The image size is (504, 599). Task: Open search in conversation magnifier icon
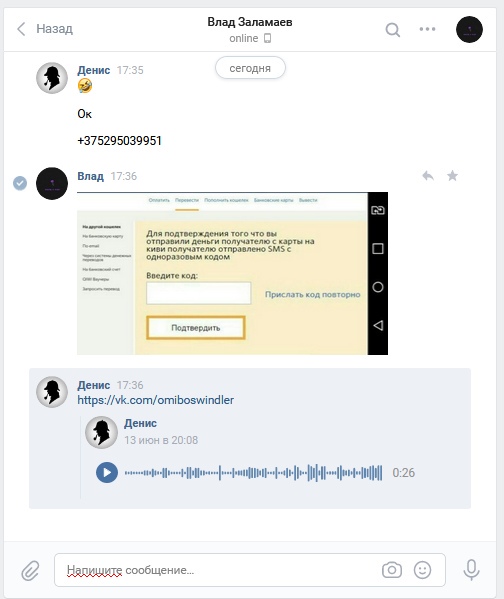point(392,29)
